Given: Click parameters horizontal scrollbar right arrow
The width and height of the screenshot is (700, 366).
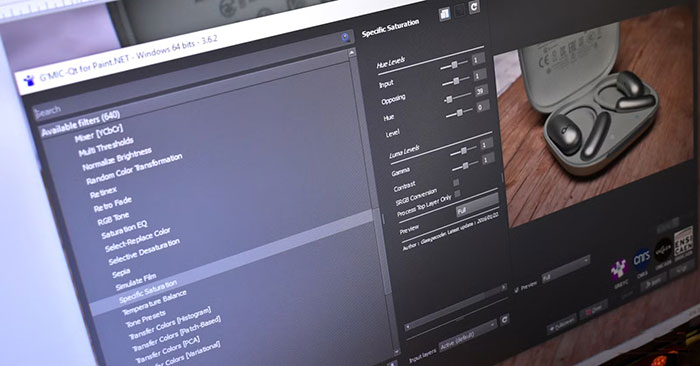Looking at the screenshot, I should [504, 287].
